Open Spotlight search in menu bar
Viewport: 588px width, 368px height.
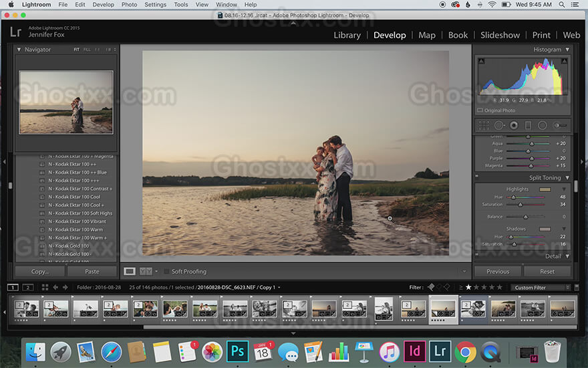point(561,5)
